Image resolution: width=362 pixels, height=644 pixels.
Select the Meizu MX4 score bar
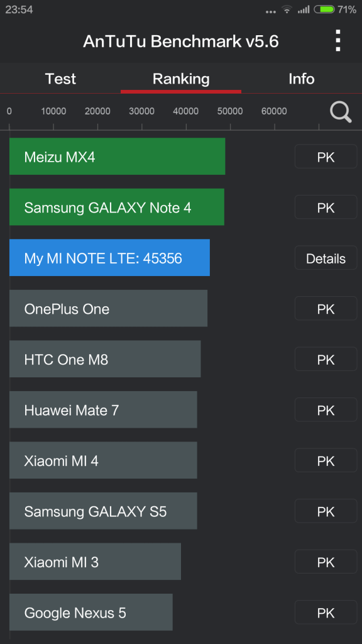coord(118,157)
